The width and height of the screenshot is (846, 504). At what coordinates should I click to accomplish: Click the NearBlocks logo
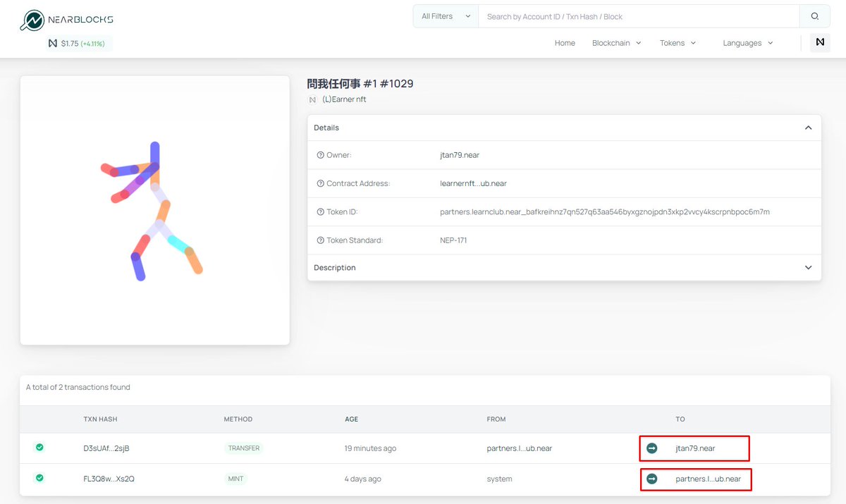point(66,20)
